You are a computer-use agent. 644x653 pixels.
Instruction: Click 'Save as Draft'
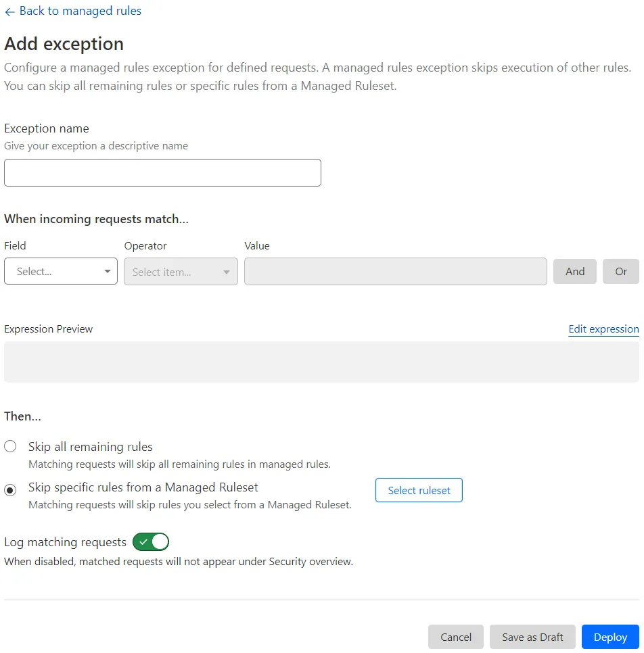(532, 636)
